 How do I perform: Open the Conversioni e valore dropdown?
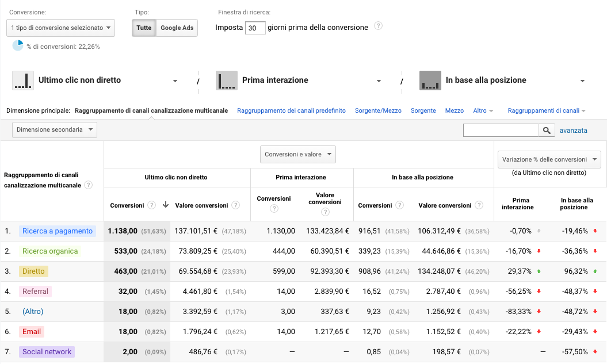(297, 154)
